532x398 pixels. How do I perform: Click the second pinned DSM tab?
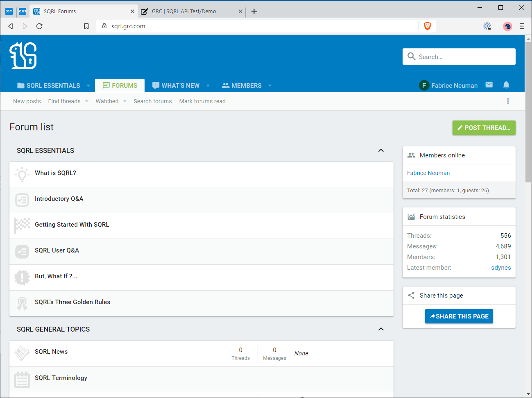pyautogui.click(x=23, y=11)
